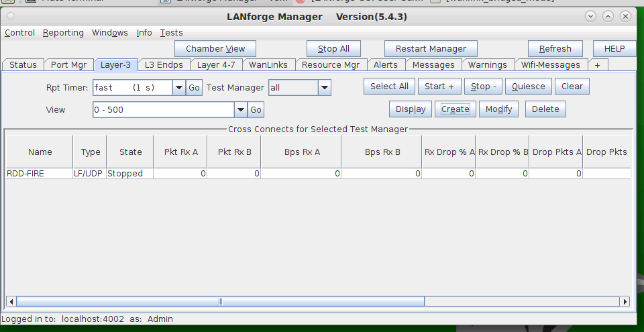Viewport: 644px width, 332px height.
Task: Click the Pkt Rx B column header
Action: pos(235,152)
